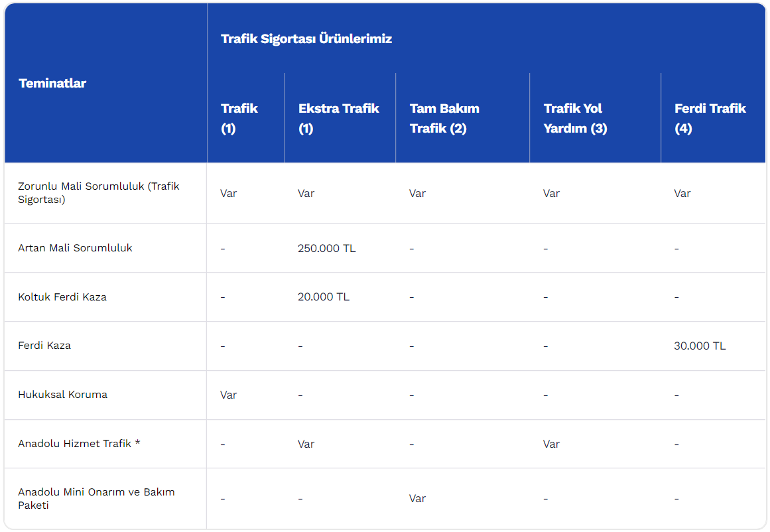
Task: Click the Koltuk Ferdi Kaza row label
Action: click(62, 297)
